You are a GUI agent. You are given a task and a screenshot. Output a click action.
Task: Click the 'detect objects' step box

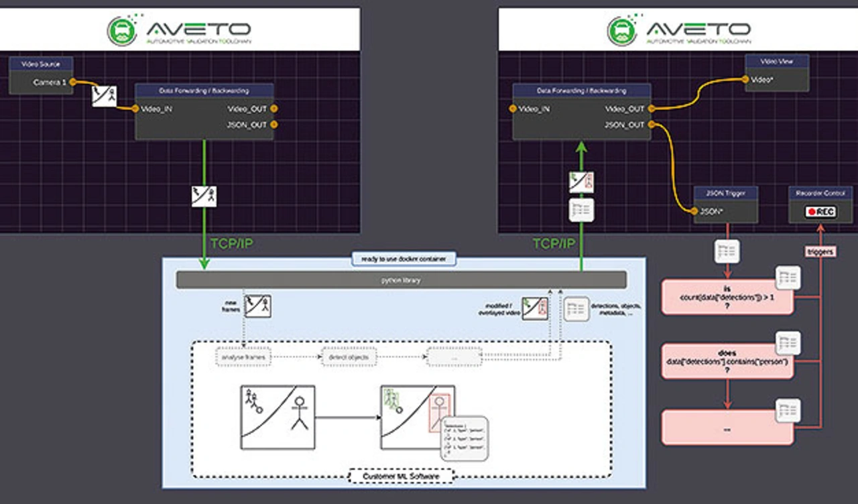tap(349, 358)
